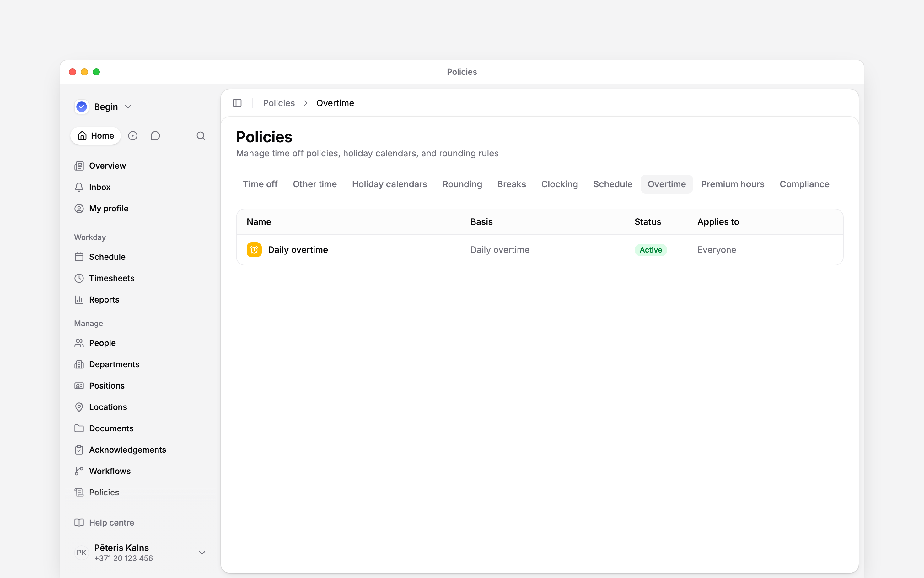Click the Begin workspace logo

point(82,107)
